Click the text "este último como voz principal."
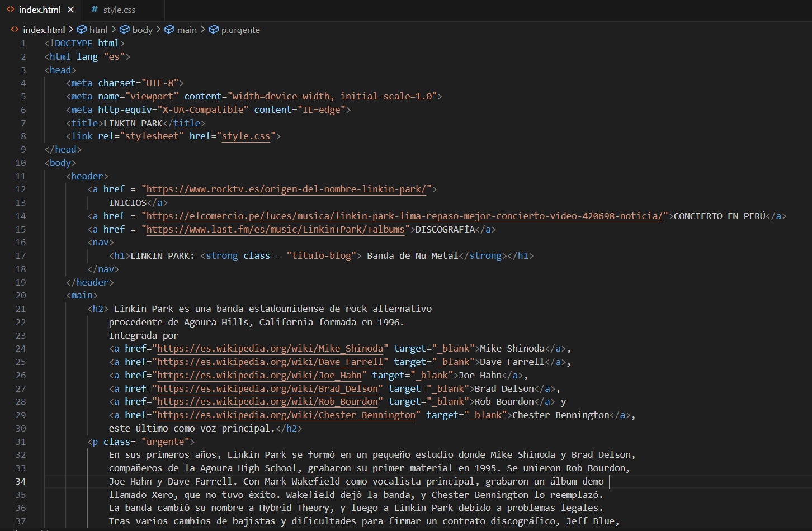Viewport: 812px width, 531px height. [192, 429]
